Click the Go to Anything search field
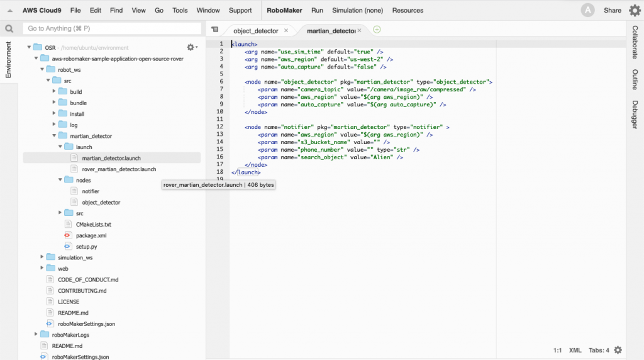Screen dimensions: 644x360 click(113, 29)
